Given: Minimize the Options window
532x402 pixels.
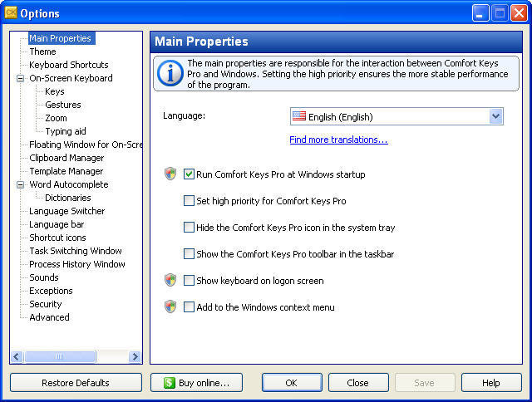Looking at the screenshot, I should (480, 13).
